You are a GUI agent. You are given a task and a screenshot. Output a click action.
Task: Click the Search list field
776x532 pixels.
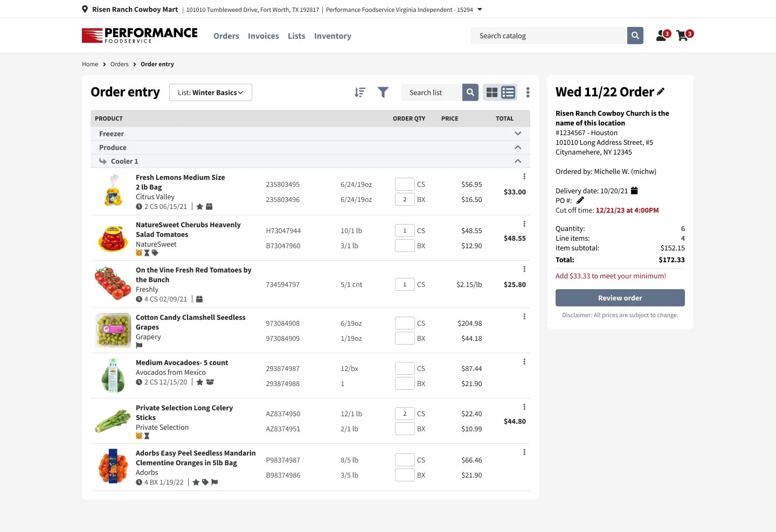[432, 93]
